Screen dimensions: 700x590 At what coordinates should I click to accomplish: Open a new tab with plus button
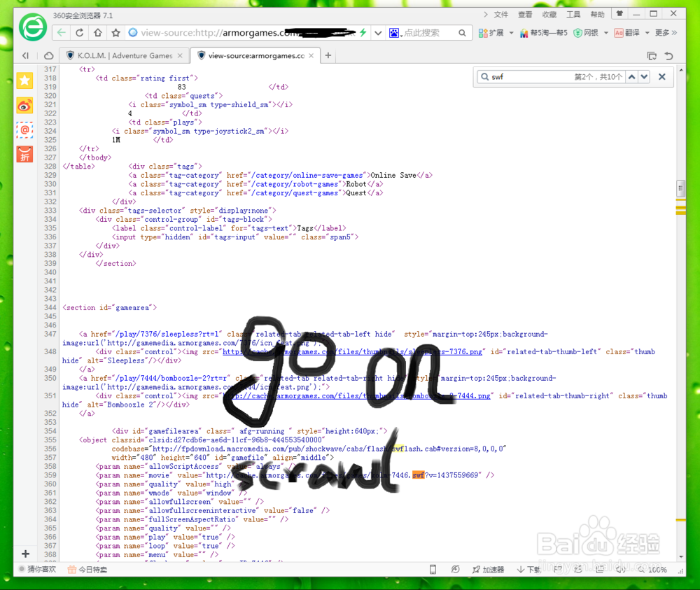coord(328,55)
